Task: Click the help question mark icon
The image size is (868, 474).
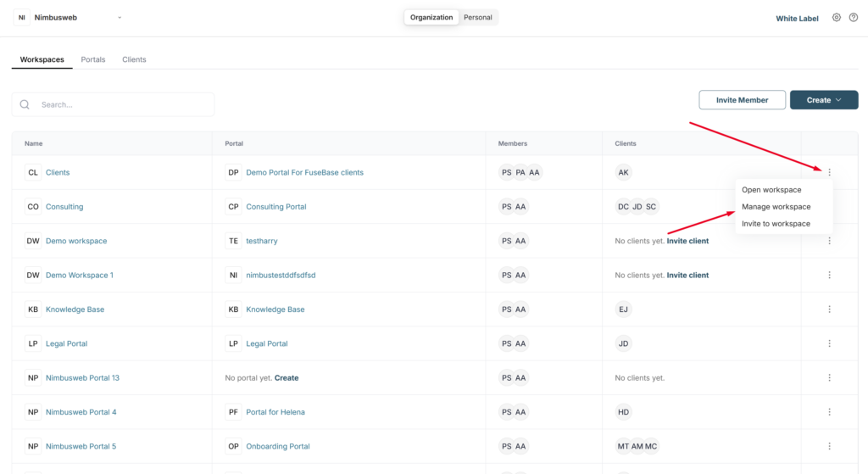Action: point(854,18)
